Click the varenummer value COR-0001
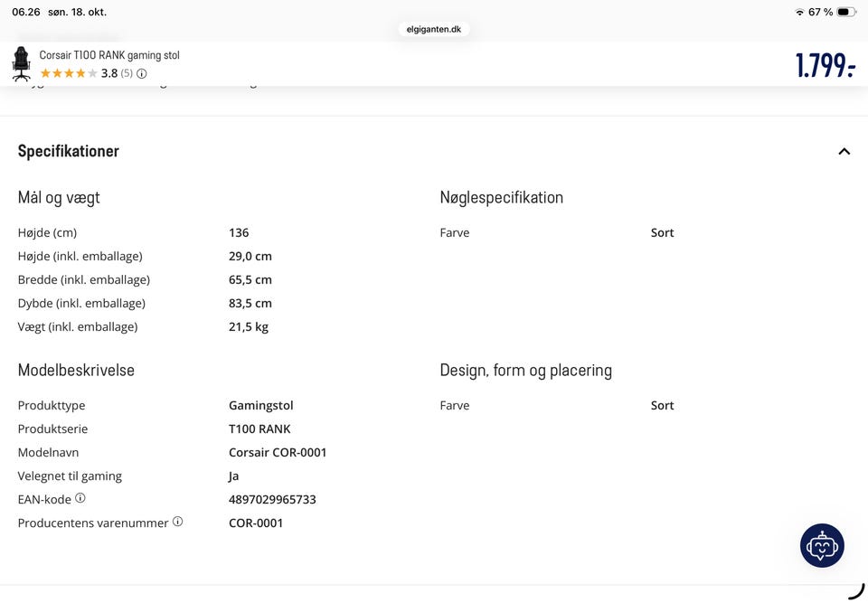Image resolution: width=868 pixels, height=603 pixels. (x=256, y=523)
